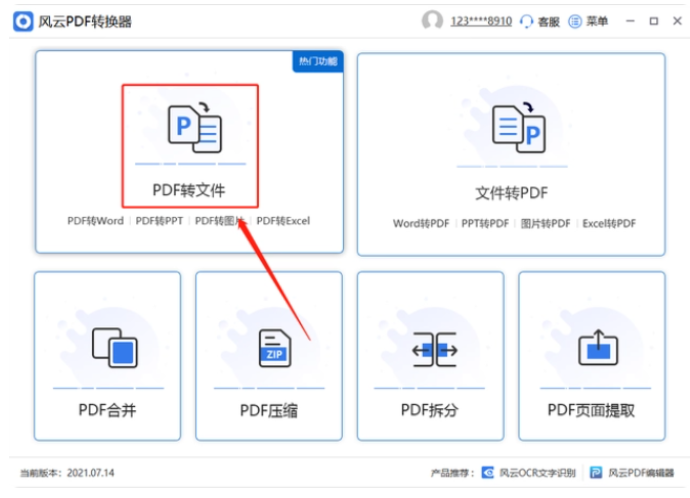Open 风云PDF编辑器 recommended product link

tap(641, 472)
